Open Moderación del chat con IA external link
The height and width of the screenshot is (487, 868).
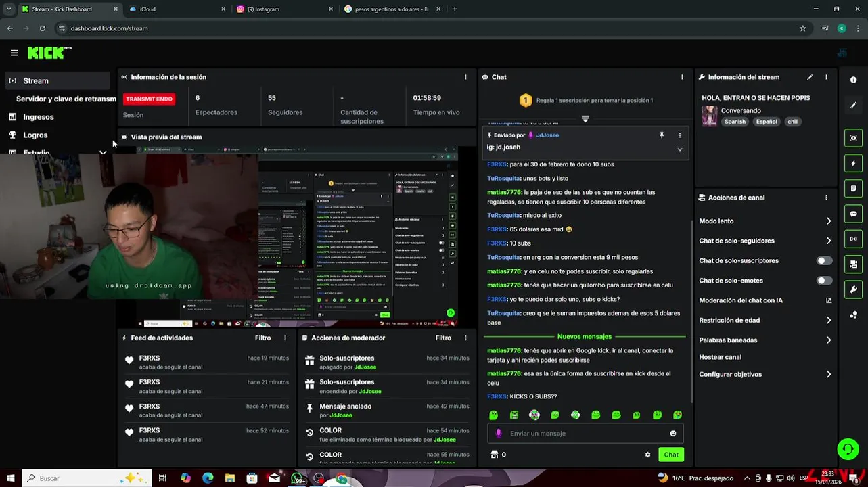[x=829, y=300]
